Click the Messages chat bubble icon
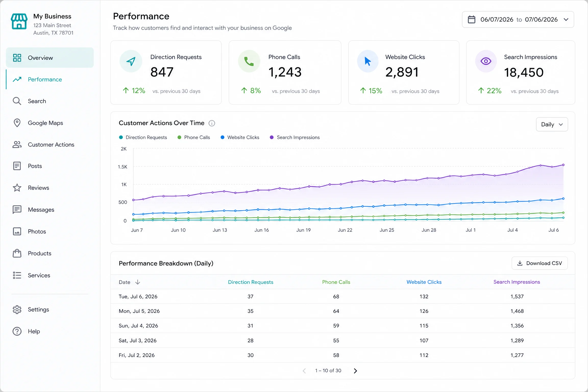Screen dimensions: 588x392 [17, 210]
